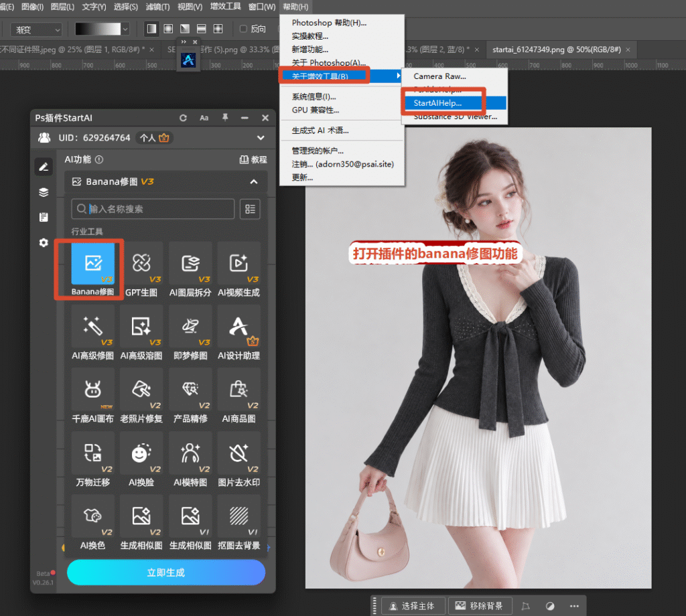
Task: Open the settings gear in plugin sidebar
Action: [44, 242]
